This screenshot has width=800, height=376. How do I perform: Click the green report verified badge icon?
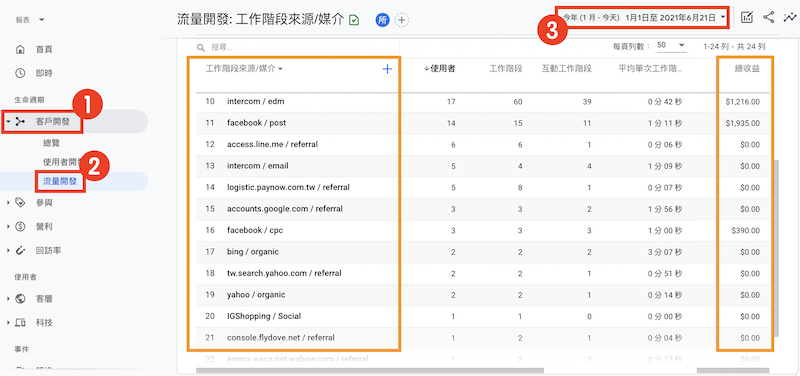354,20
